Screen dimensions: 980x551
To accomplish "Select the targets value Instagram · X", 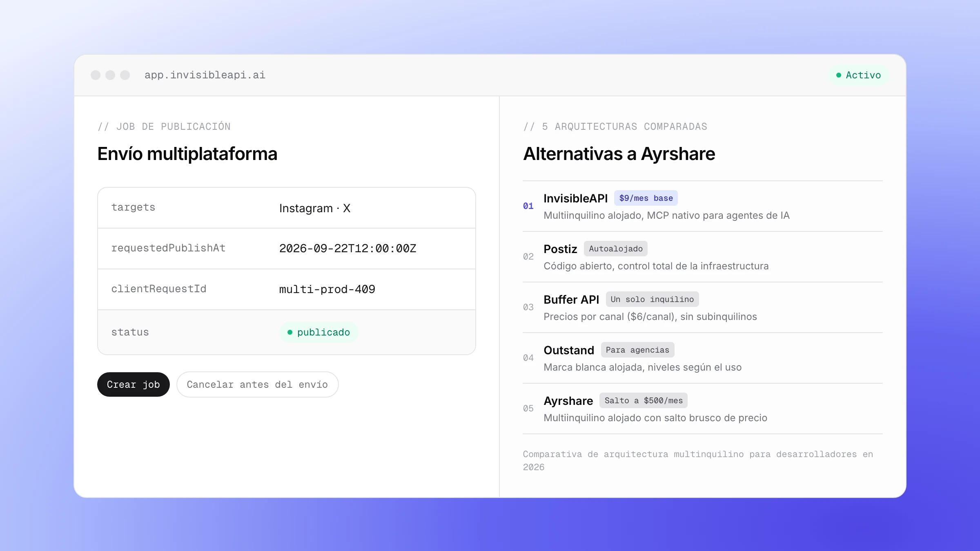I will click(x=315, y=208).
